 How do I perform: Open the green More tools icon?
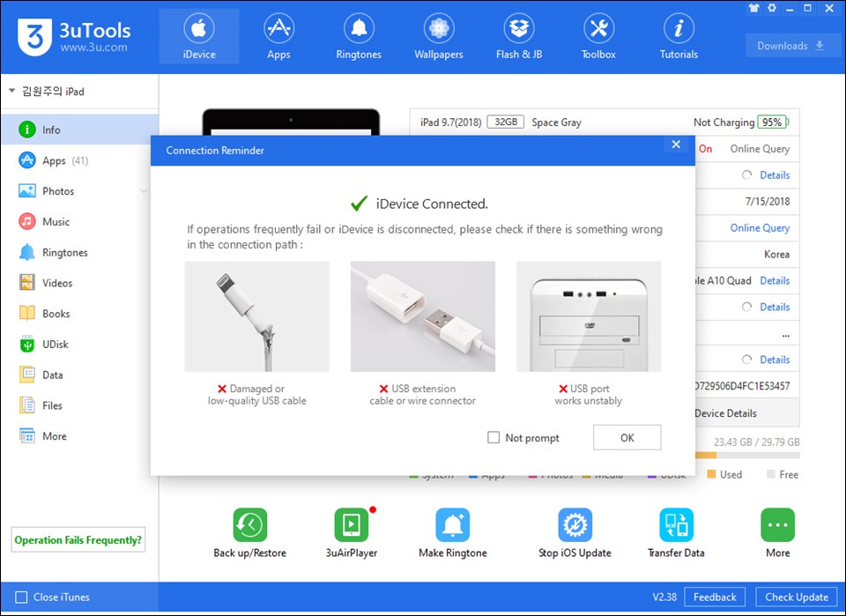click(777, 524)
